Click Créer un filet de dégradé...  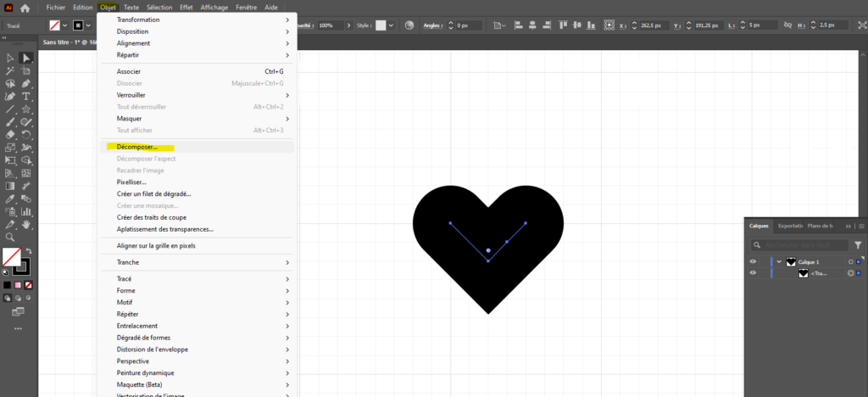(153, 193)
